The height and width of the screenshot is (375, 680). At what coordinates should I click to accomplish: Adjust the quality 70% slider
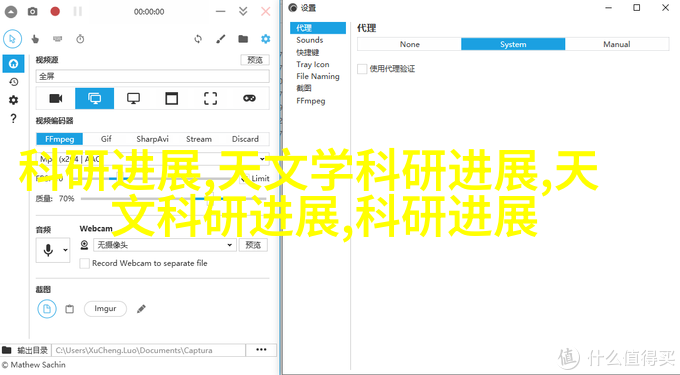[x=173, y=199]
